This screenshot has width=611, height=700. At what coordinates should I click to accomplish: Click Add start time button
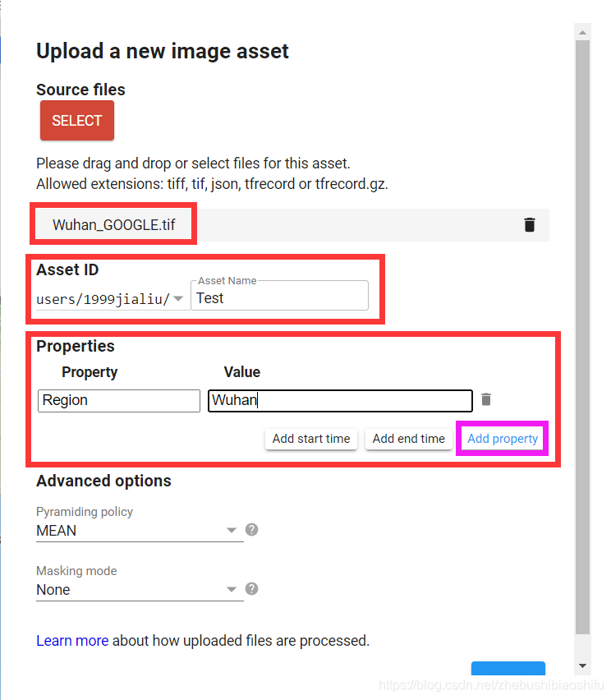pyautogui.click(x=311, y=439)
